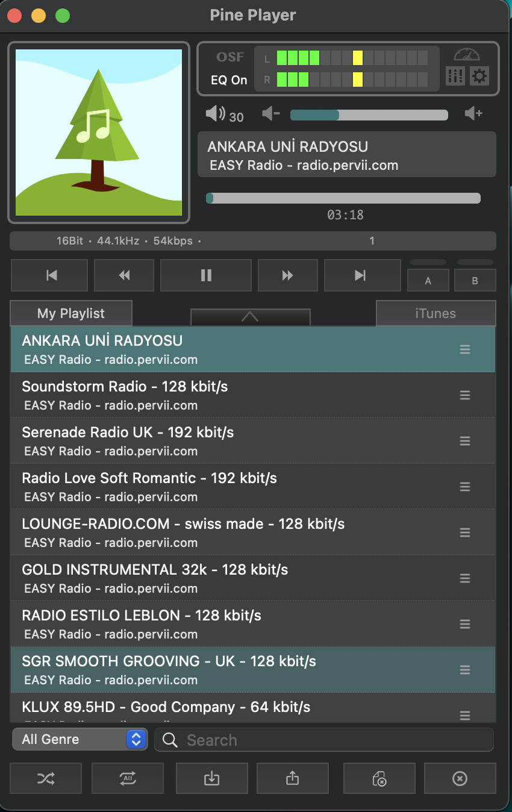
Task: Select the My Playlist tab
Action: pos(71,313)
